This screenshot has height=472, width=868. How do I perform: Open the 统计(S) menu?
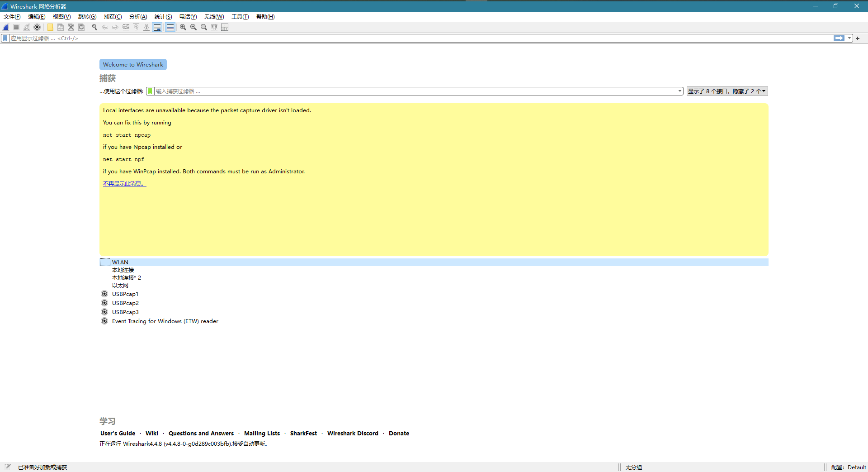(x=163, y=17)
